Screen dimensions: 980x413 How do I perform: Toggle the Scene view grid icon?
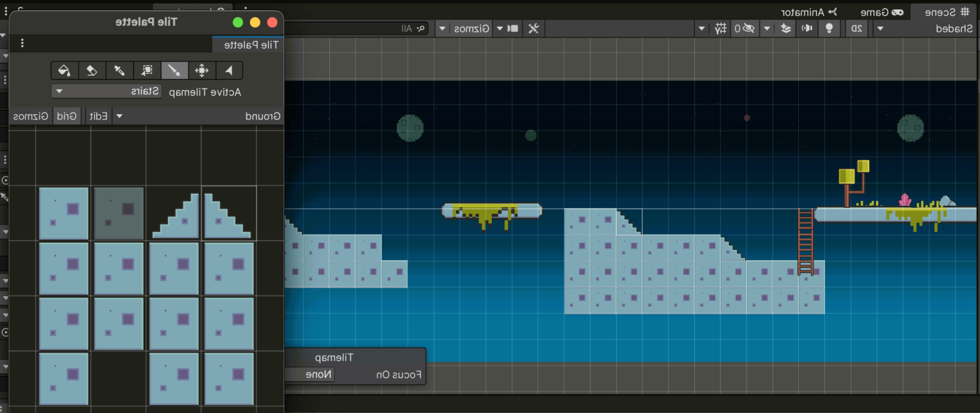721,28
